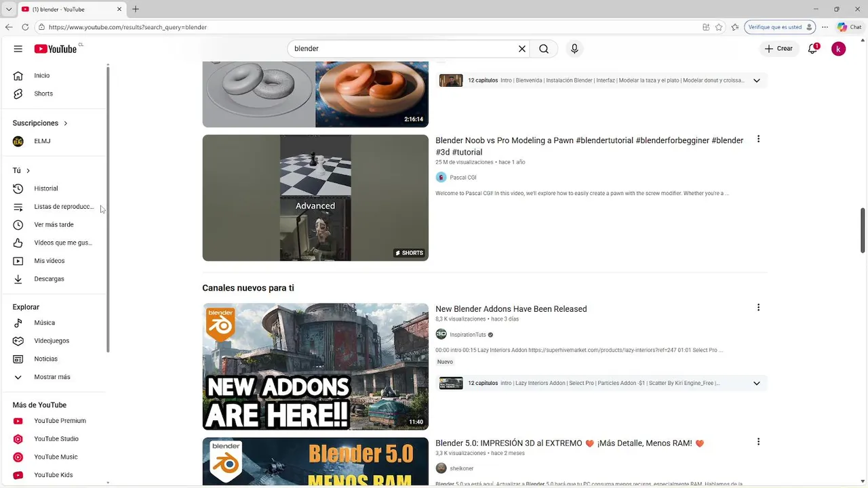Expand chapters of New Blender Addons video
868x488 pixels.
pos(757,384)
